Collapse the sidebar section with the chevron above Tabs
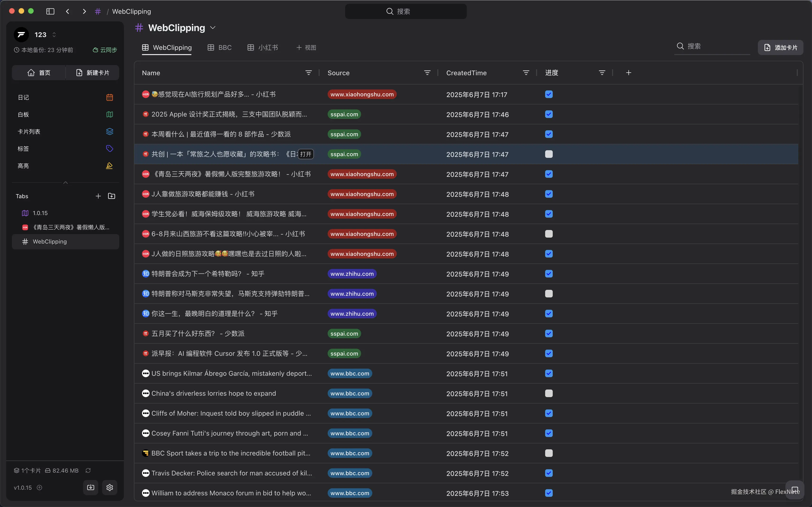The width and height of the screenshot is (812, 507). 65,183
